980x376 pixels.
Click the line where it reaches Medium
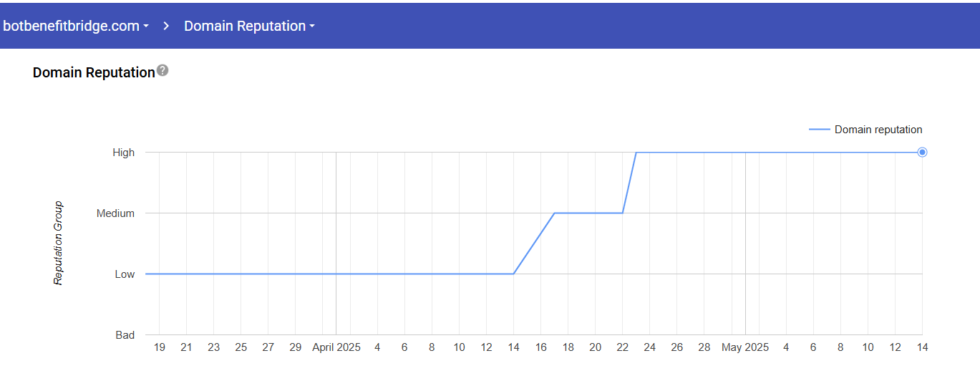555,213
